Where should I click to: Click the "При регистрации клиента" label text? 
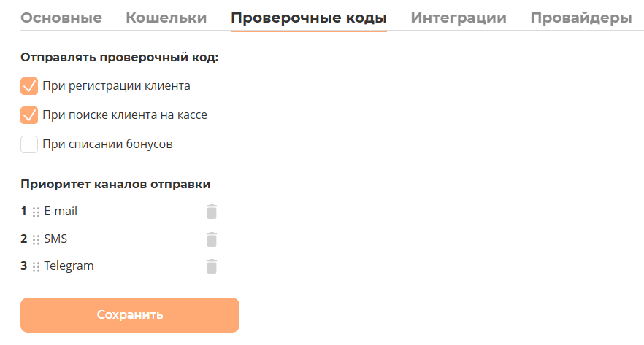(117, 86)
